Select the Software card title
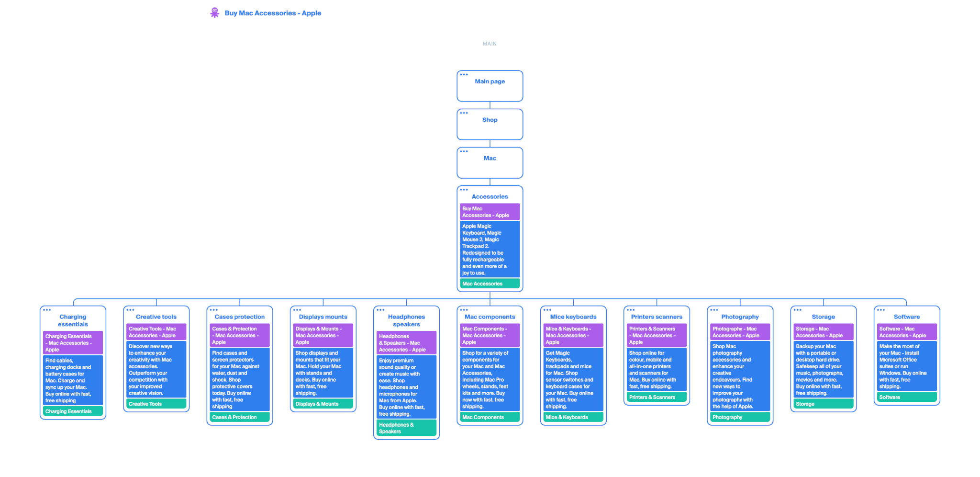 [x=907, y=317]
